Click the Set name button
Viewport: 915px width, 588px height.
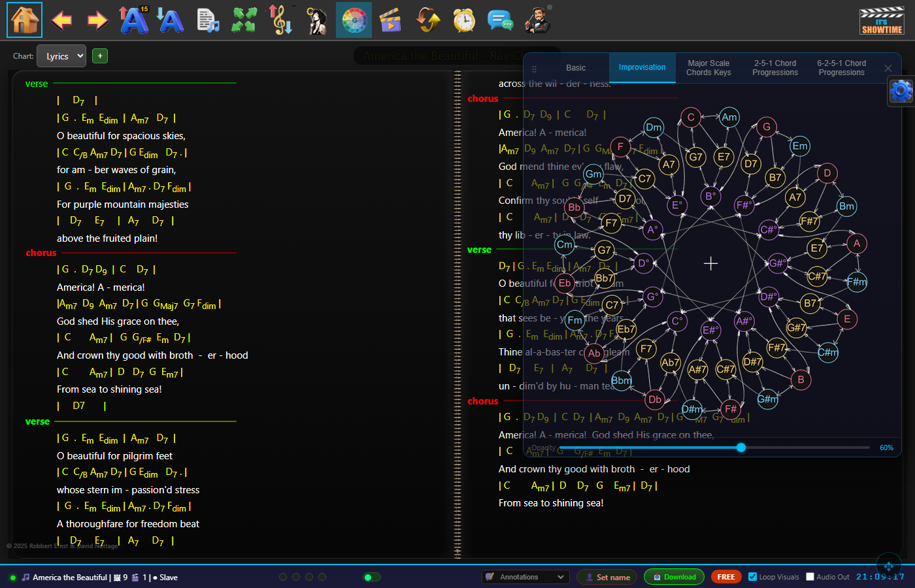[607, 577]
